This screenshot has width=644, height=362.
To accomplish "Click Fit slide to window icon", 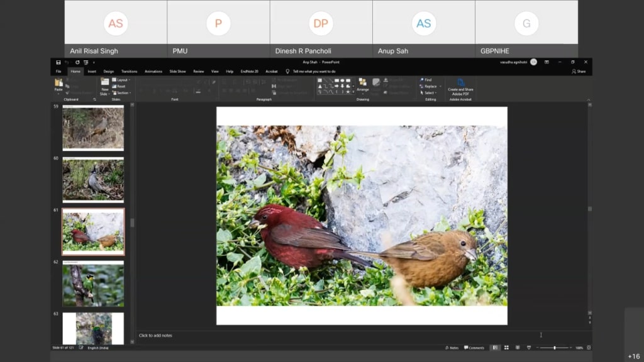I will click(589, 348).
